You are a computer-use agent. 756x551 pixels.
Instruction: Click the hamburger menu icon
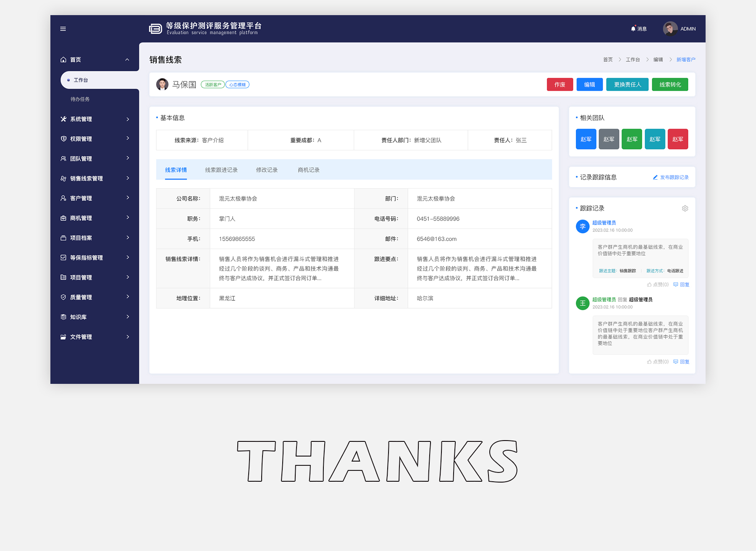click(x=63, y=29)
